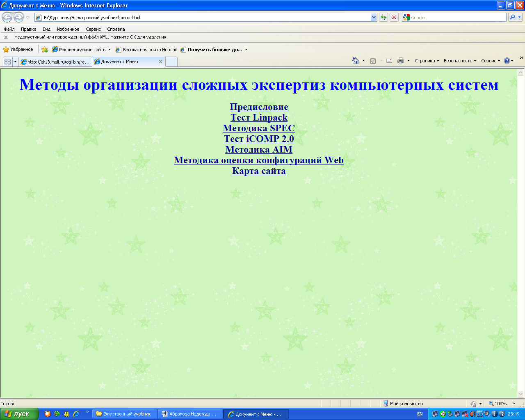Open the 'Тест Linpack' link
Image resolution: width=525 pixels, height=420 pixels.
[x=259, y=118]
